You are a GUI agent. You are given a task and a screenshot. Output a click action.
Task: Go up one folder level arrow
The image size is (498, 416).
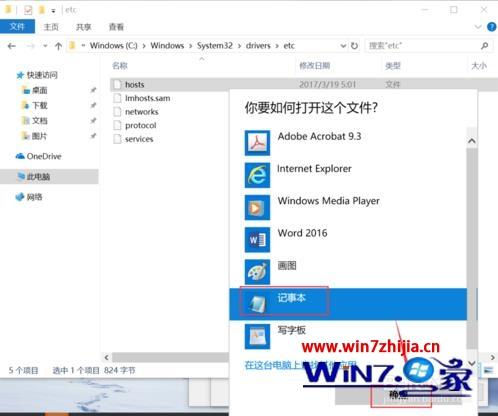click(58, 46)
